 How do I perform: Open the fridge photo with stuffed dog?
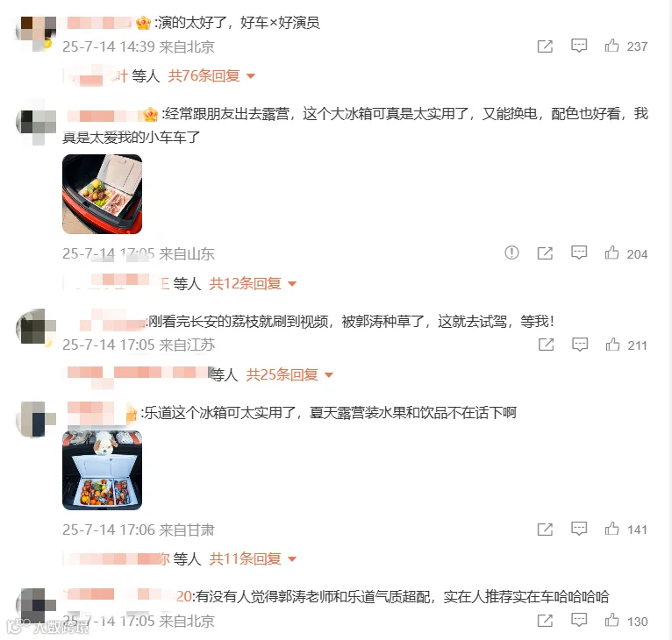coord(102,470)
